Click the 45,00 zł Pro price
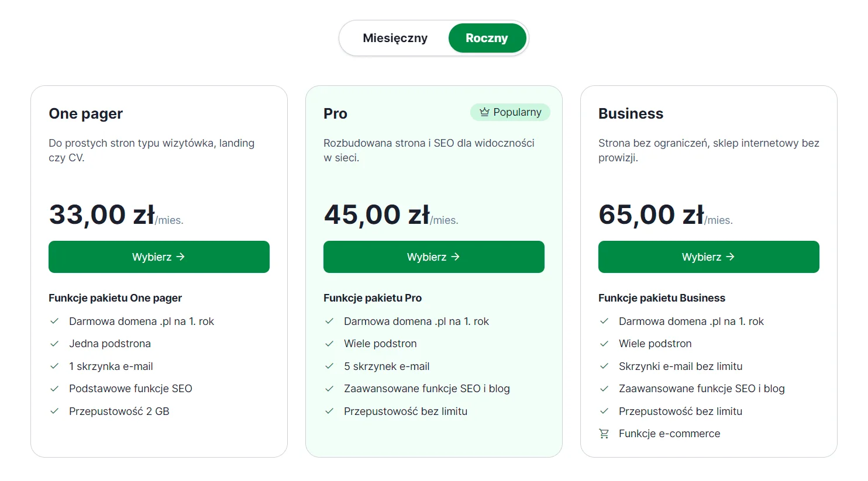Viewport: 868px width, 481px height. pos(377,214)
